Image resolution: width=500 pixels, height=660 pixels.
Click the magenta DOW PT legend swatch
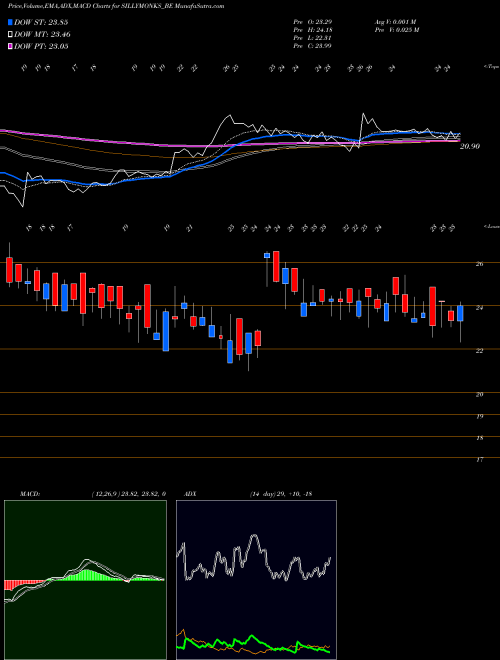click(x=10, y=46)
